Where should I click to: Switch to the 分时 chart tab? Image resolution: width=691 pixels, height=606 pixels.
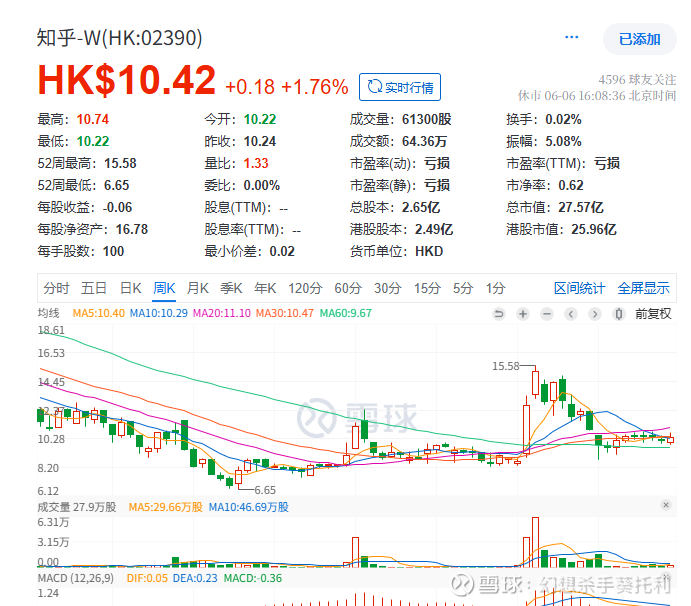click(56, 288)
